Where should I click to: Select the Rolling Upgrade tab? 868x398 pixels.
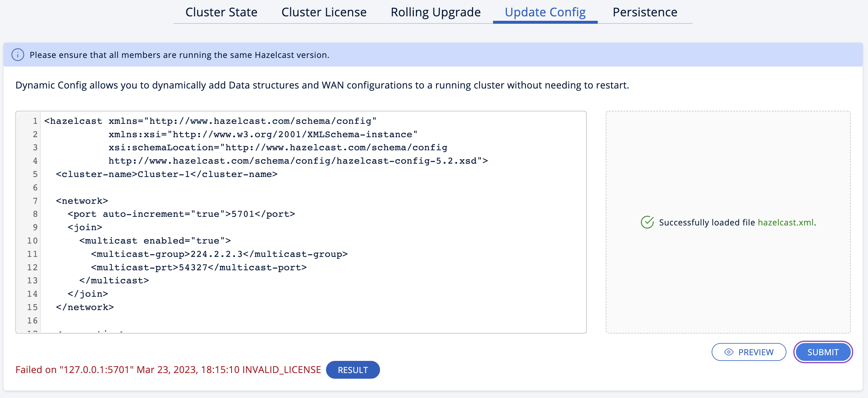(x=435, y=12)
